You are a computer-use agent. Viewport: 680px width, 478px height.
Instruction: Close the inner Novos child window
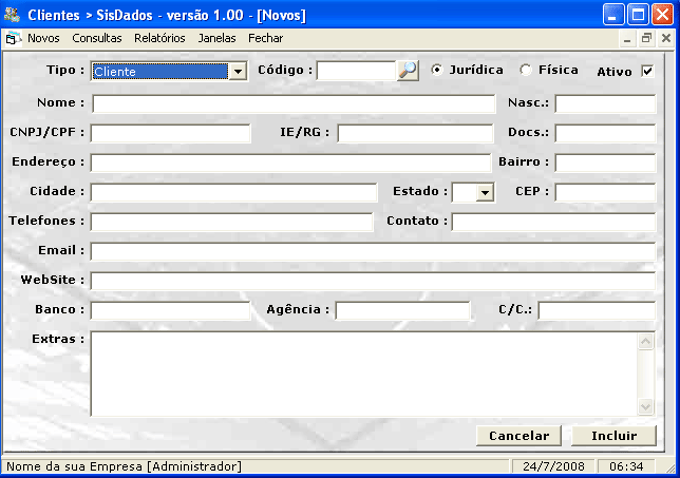point(667,39)
